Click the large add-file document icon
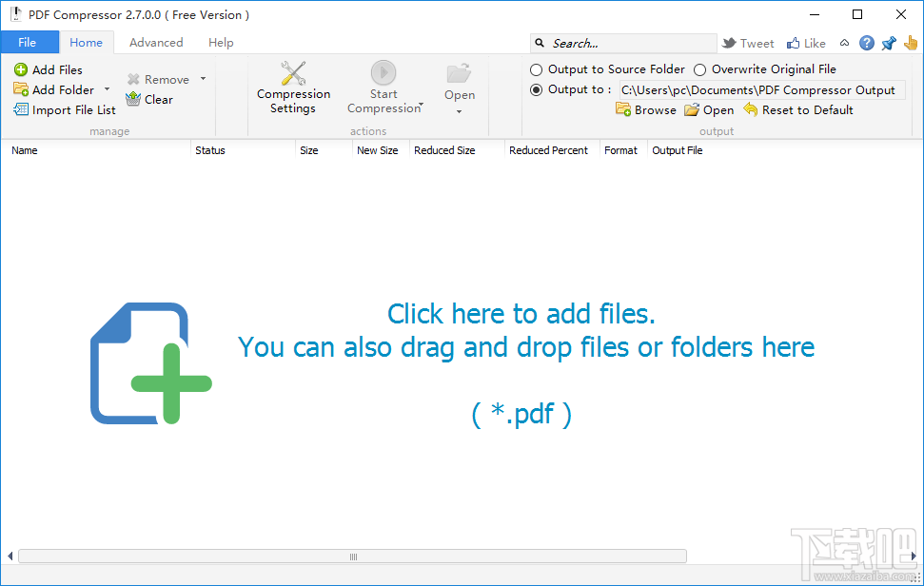This screenshot has width=924, height=586. click(151, 363)
